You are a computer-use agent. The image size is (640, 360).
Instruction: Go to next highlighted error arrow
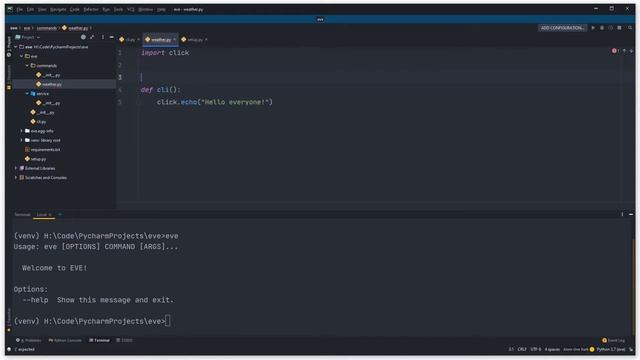pyautogui.click(x=631, y=51)
